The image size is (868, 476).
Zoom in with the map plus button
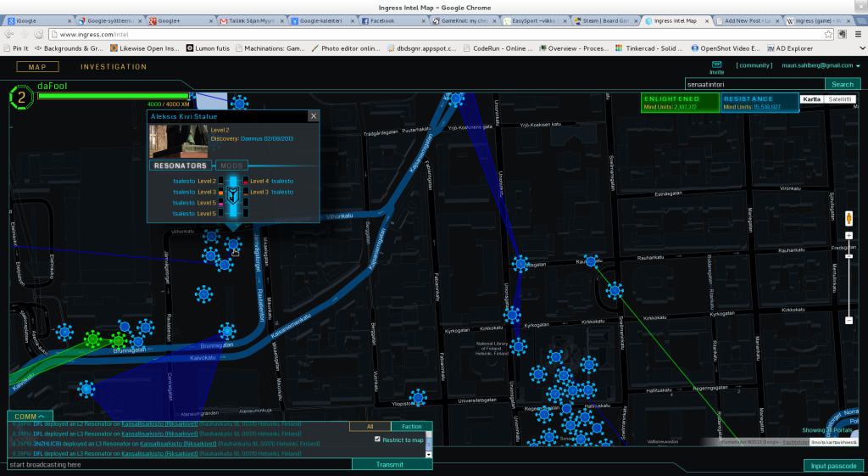point(849,236)
